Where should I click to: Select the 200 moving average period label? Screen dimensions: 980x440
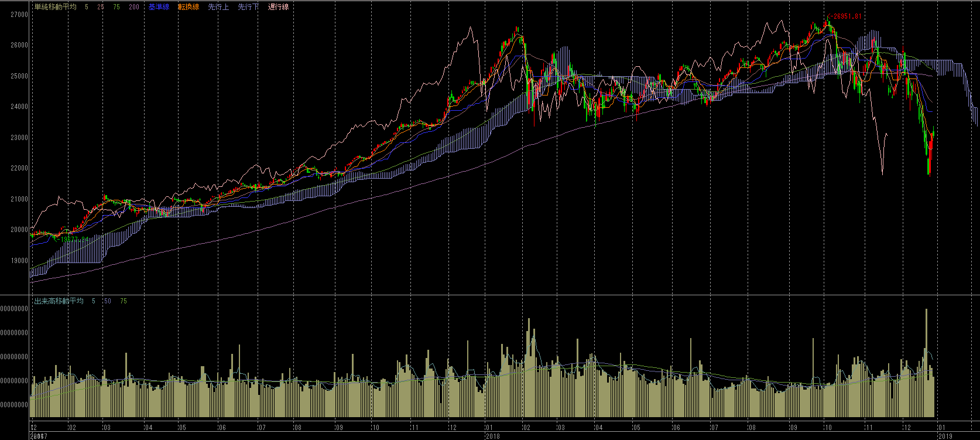134,7
